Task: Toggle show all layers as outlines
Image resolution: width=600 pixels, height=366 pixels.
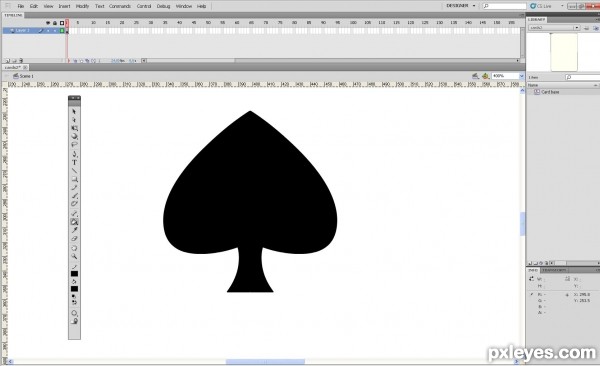Action: 62,23
